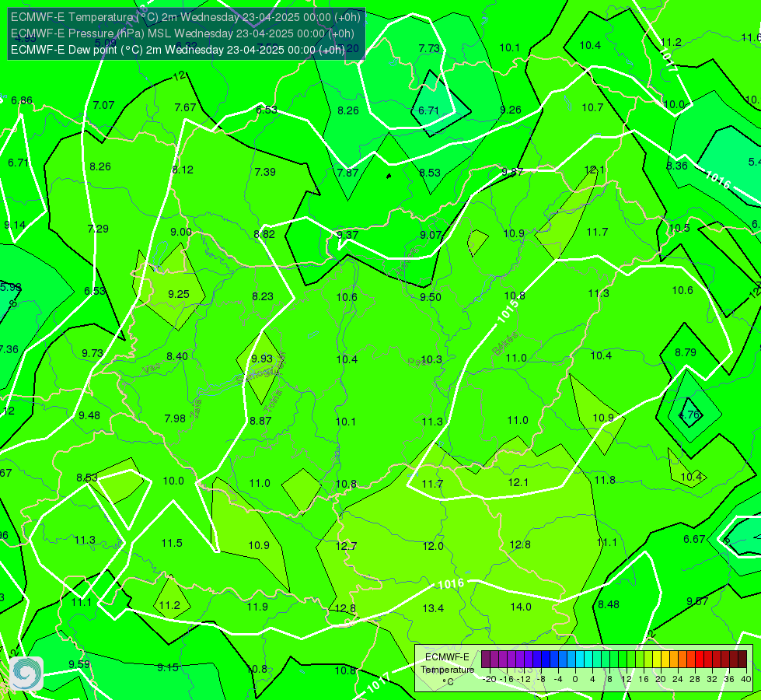Click the 9.15 temperature value

[168, 667]
